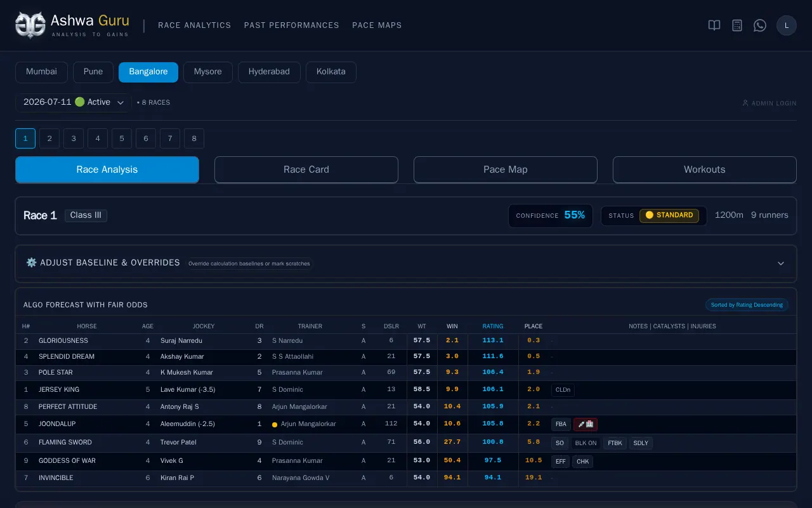Click the FBA tag for JOONDALUP
The height and width of the screenshot is (508, 812).
pos(561,424)
